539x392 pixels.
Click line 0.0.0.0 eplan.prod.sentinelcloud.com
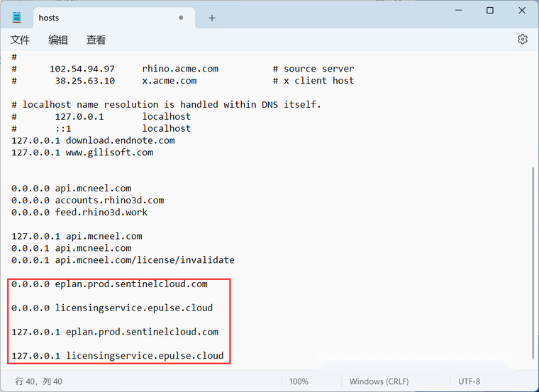coord(109,284)
